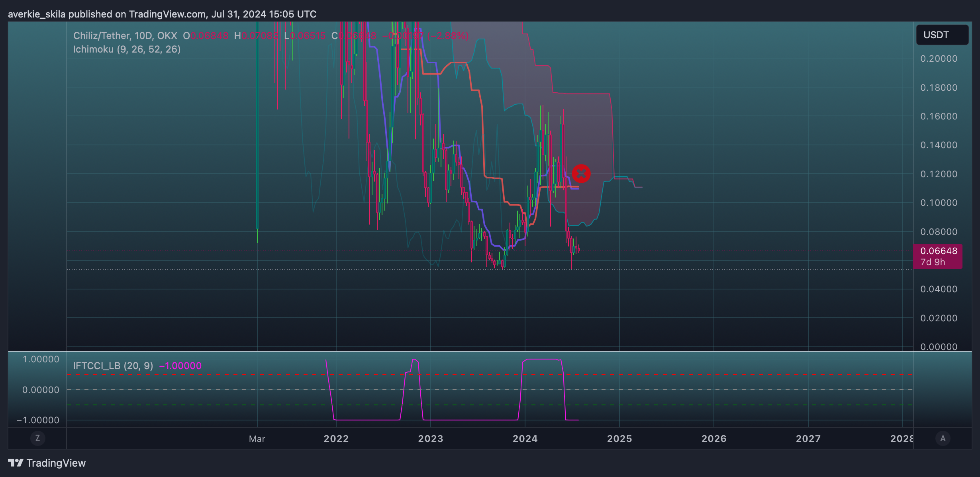This screenshot has height=477, width=980.
Task: Click the Ichimoku (9, 26, 52, 26) legend
Action: click(x=127, y=49)
